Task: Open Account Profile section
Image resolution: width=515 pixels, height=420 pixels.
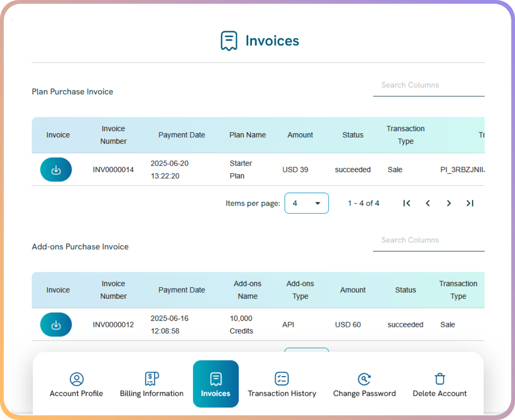Action: [x=76, y=385]
